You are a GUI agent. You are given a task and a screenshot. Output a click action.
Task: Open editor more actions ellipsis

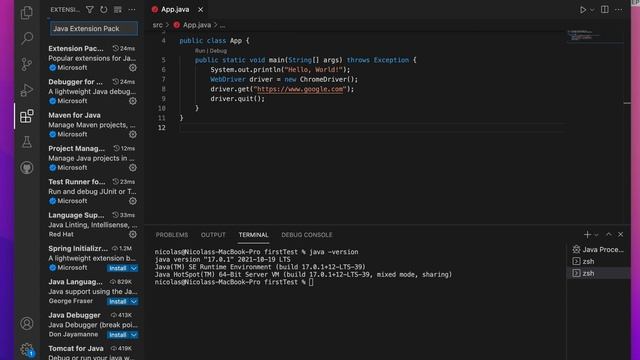point(619,9)
